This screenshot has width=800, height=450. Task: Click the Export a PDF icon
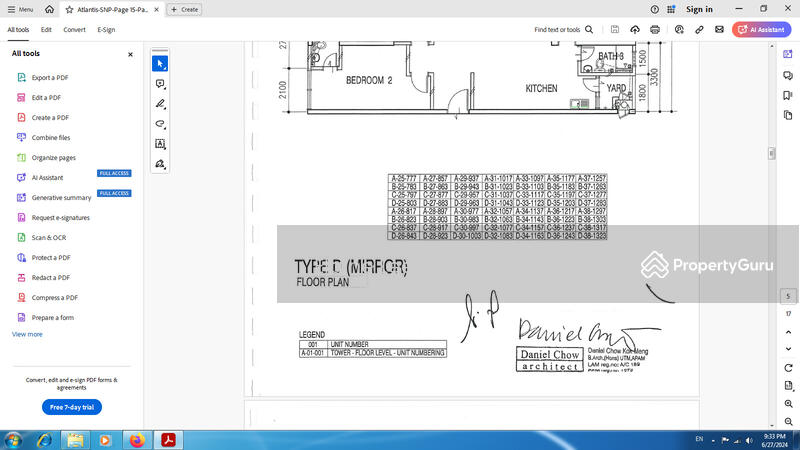click(x=21, y=78)
